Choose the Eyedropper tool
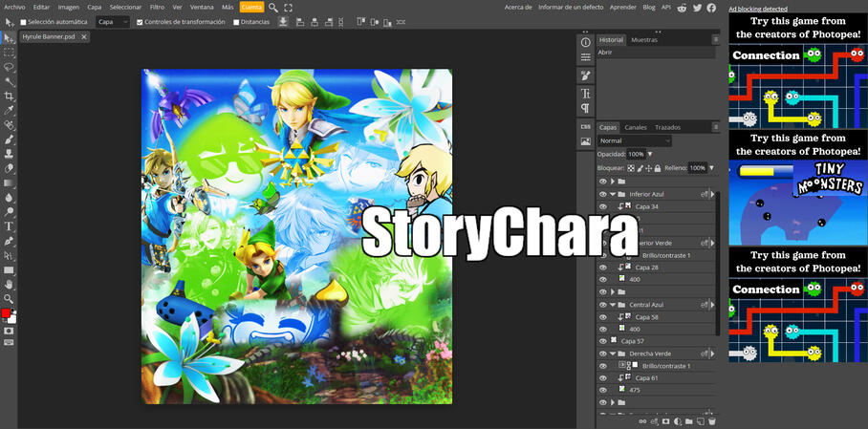868x429 pixels. [9, 111]
